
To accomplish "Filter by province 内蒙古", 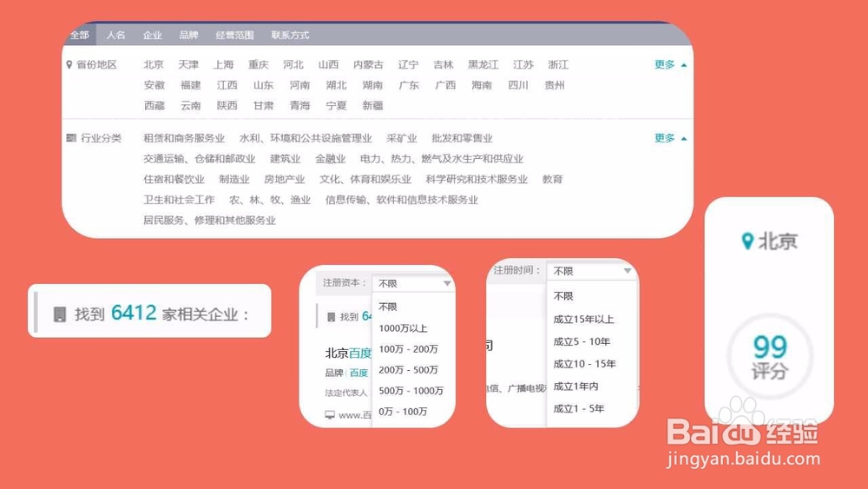I will (368, 65).
